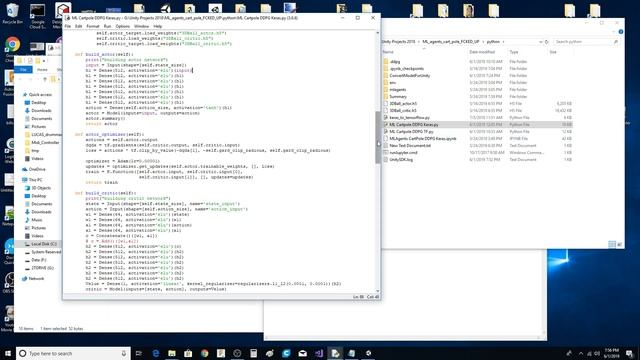This screenshot has width=640, height=360.
Task: Open Microsoft Edge from the taskbar
Action: (156, 353)
